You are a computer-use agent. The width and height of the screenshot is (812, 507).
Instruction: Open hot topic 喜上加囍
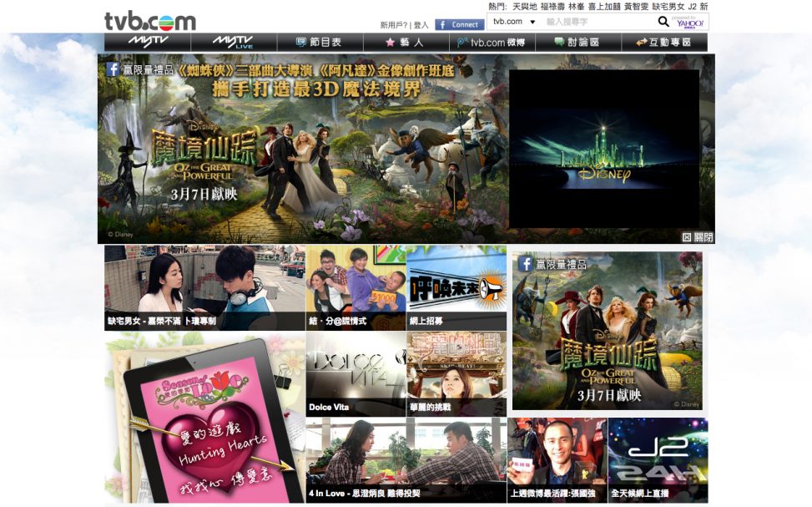click(x=604, y=7)
